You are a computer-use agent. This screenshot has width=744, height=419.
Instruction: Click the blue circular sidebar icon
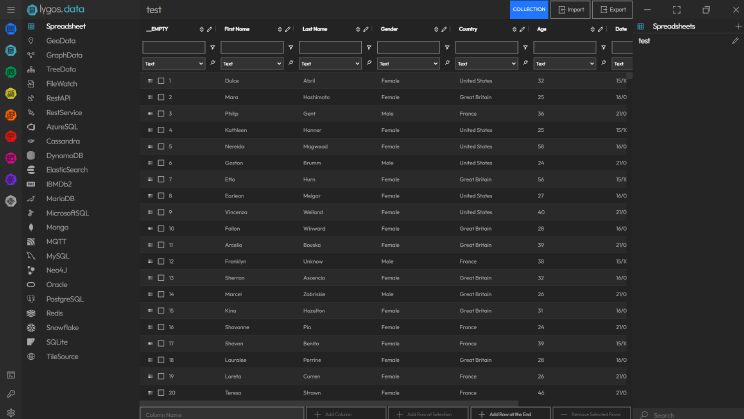click(10, 29)
